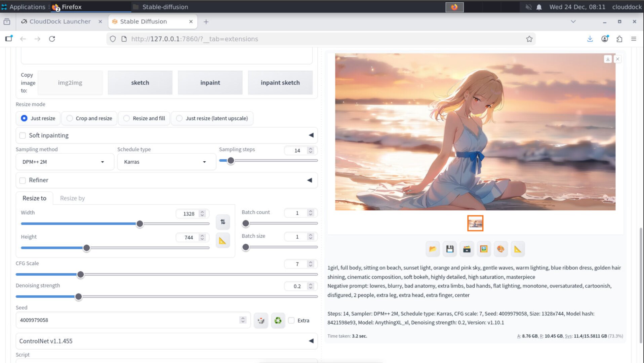644x363 pixels.
Task: Toggle the Refiner checkbox
Action: coord(23,180)
